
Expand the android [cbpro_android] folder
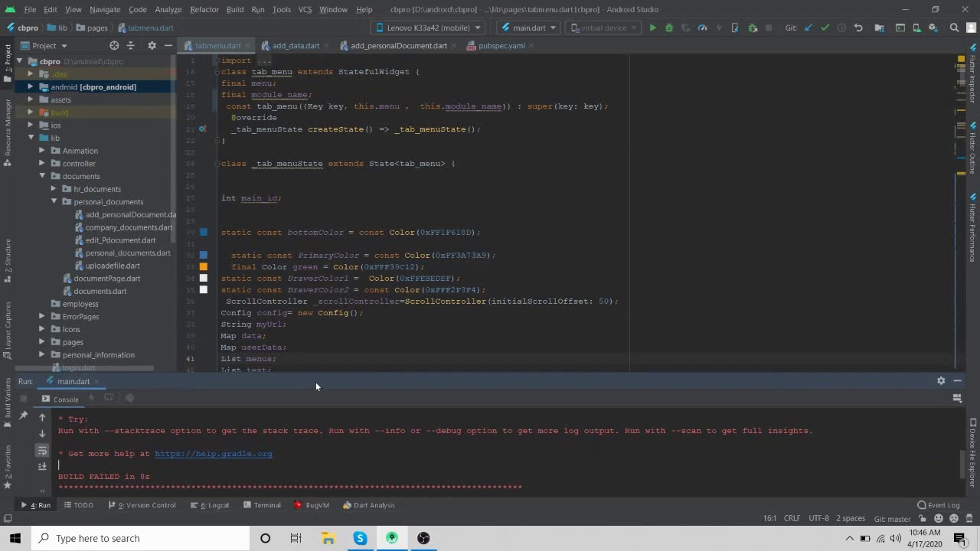tap(31, 86)
